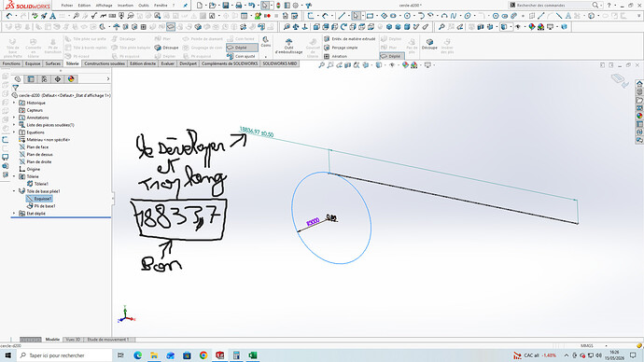Click the Coin ajusté command
The image size is (644, 362).
coord(241,56)
